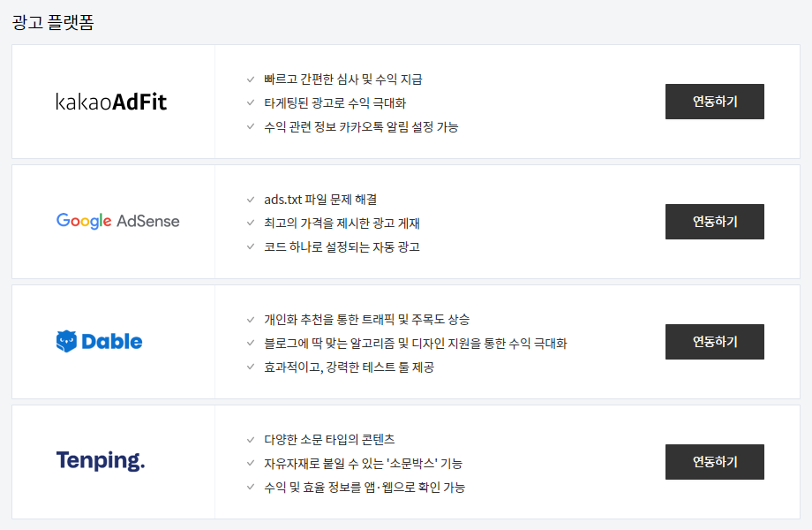The height and width of the screenshot is (530, 812).
Task: Click 연동하기 button for kakaoAdFit
Action: point(715,102)
